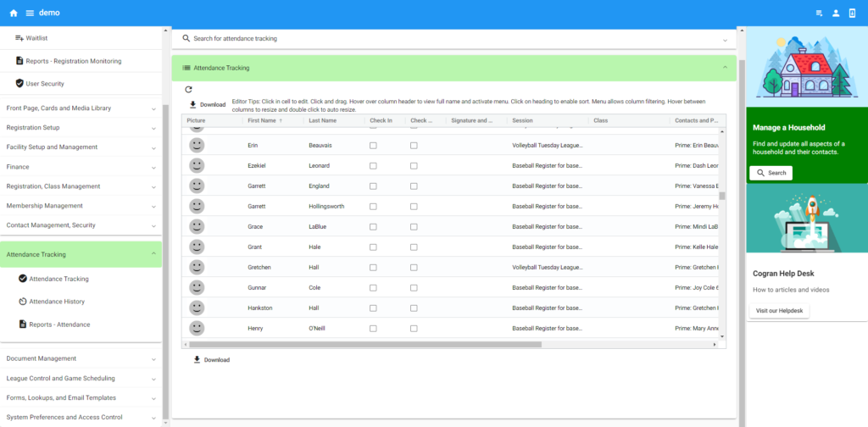
Task: Collapse the Attendance Tracking sidebar section
Action: tap(153, 254)
